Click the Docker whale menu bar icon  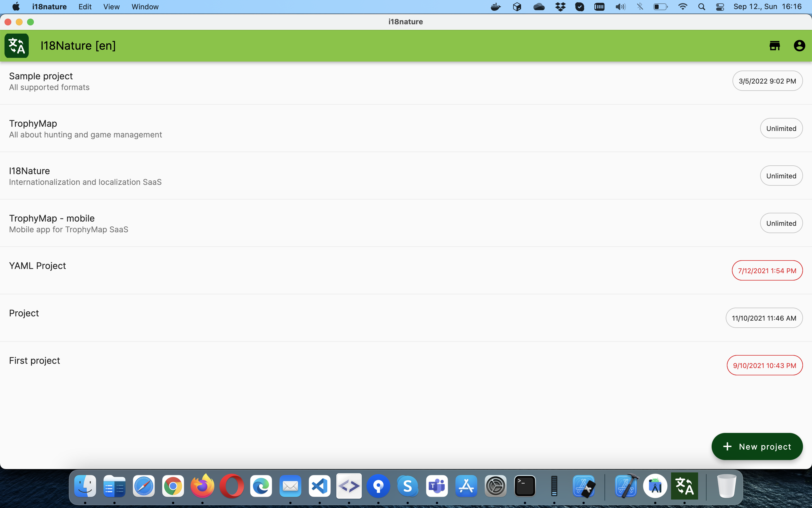click(496, 7)
